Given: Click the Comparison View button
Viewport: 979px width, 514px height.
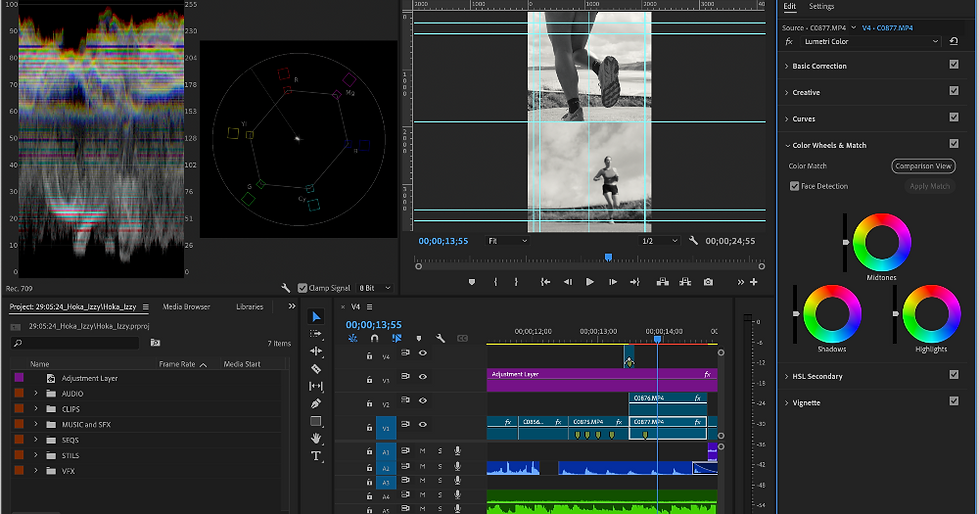Looking at the screenshot, I should coord(923,166).
